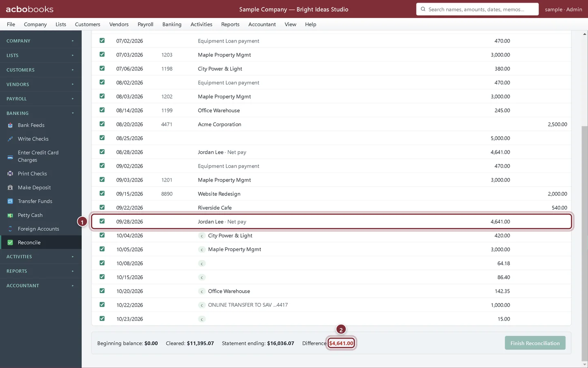Click the page vertical scrollbar thumb
Viewport: 588px width, 368px height.
[585, 244]
